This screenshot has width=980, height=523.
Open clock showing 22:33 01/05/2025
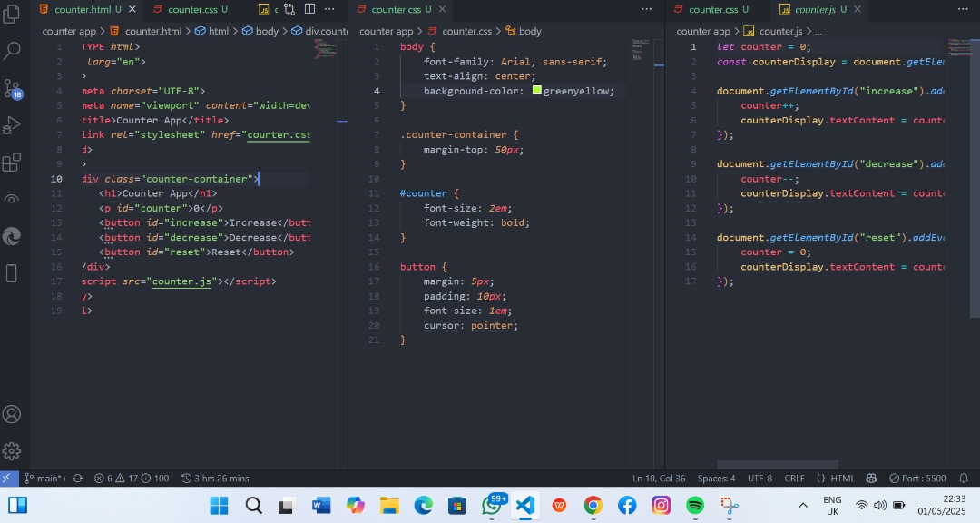click(942, 506)
